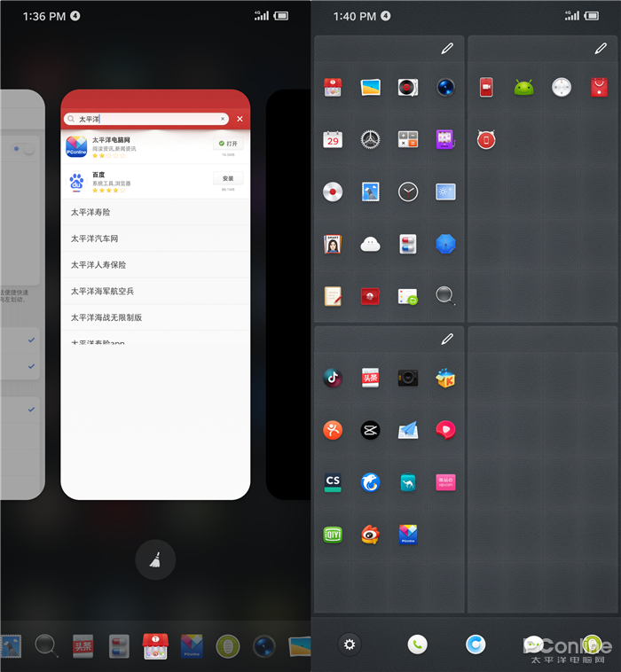Open the magnifier Search app icon
The width and height of the screenshot is (621, 672).
coord(445,296)
